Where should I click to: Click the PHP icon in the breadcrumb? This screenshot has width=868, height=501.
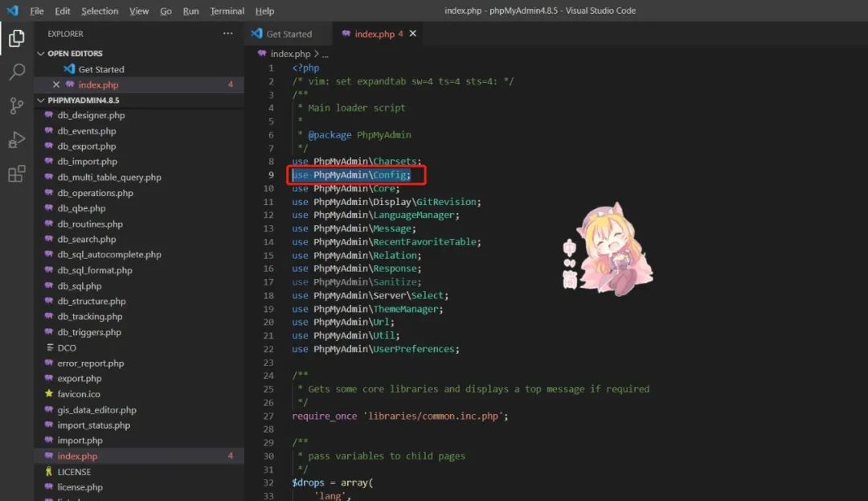262,54
